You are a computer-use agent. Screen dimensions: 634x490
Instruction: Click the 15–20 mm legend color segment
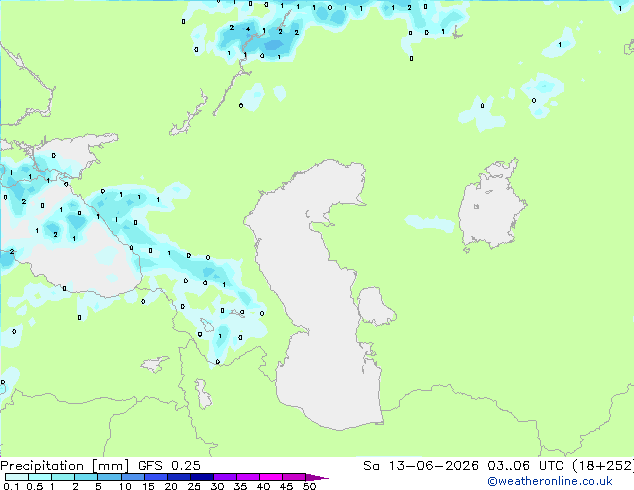pyautogui.click(x=155, y=477)
